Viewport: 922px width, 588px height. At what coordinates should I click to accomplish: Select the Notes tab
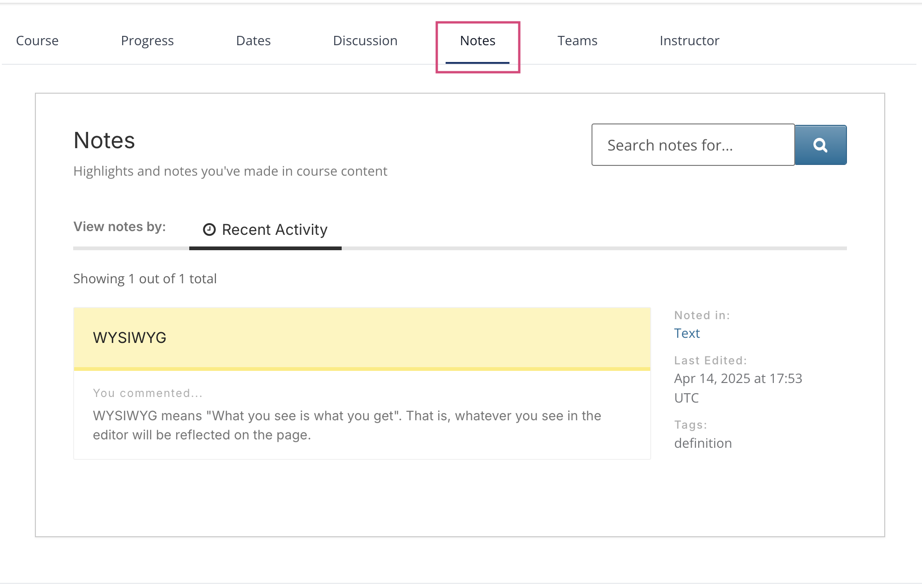pos(477,41)
